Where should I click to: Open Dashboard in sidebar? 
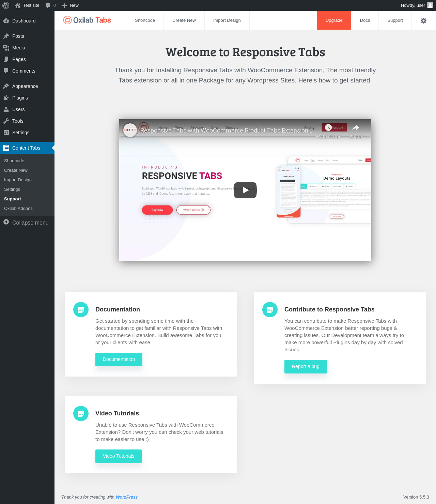tap(27, 21)
